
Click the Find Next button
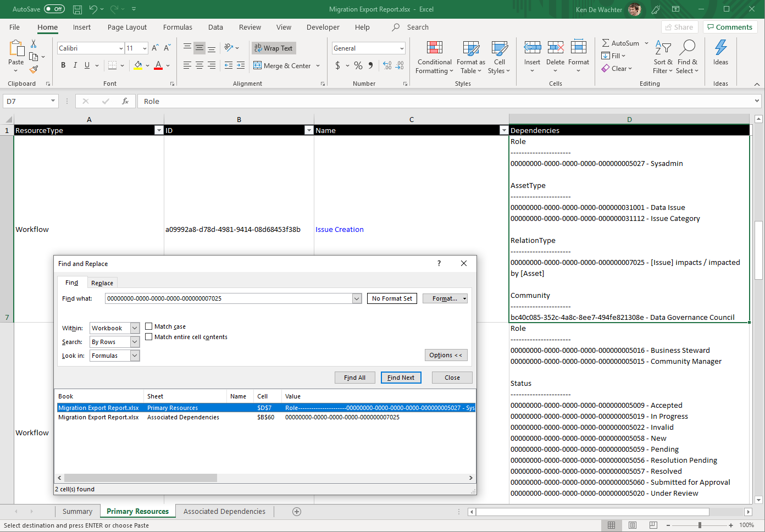click(401, 378)
